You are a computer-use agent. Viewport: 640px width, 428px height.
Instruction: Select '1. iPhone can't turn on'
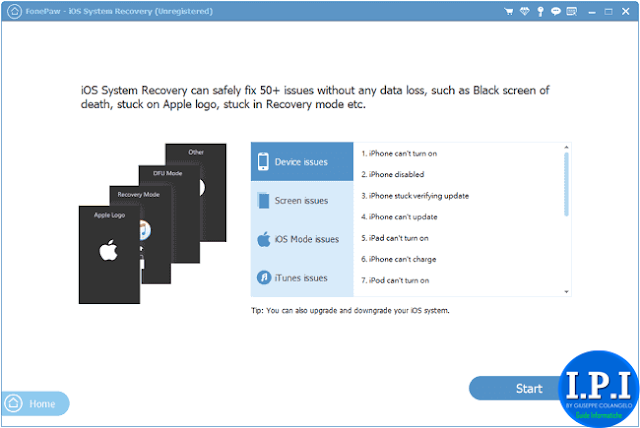[399, 153]
